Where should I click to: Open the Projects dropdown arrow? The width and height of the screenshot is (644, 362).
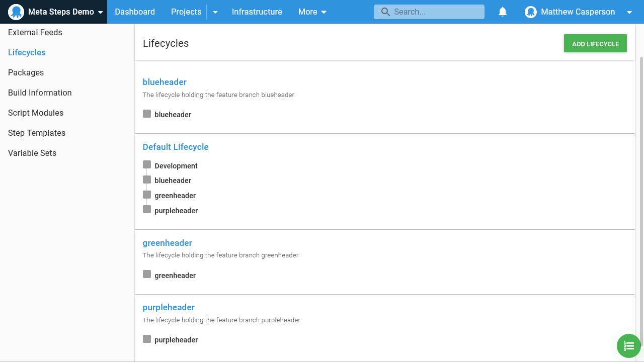pyautogui.click(x=215, y=12)
